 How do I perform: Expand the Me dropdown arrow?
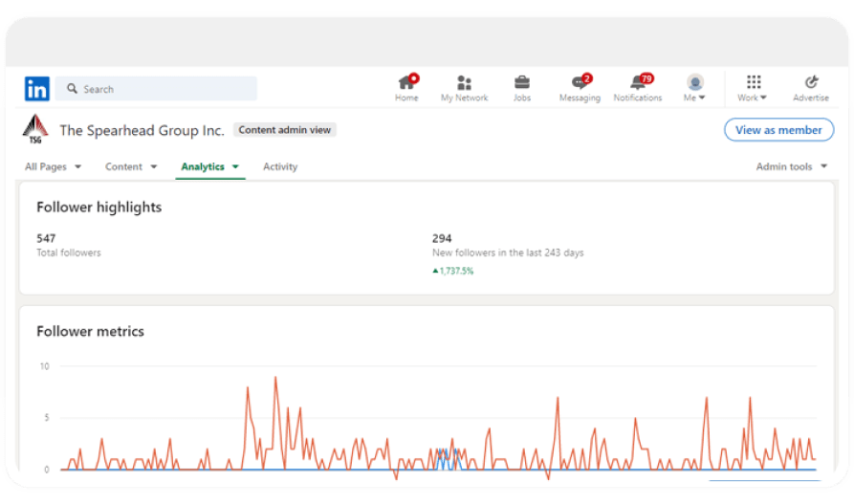[702, 98]
